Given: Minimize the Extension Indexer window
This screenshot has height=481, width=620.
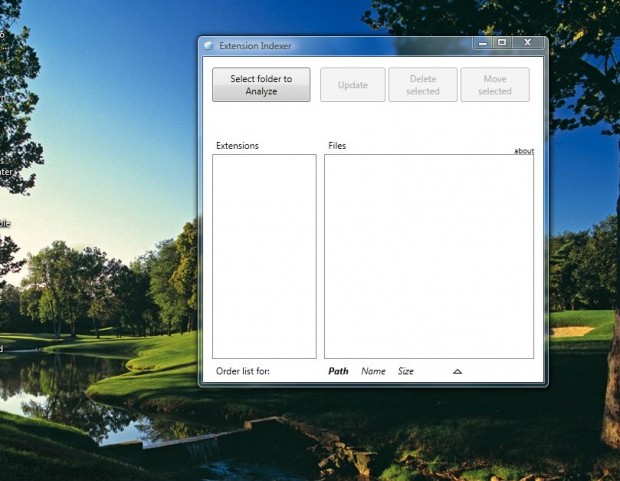Looking at the screenshot, I should [x=483, y=43].
